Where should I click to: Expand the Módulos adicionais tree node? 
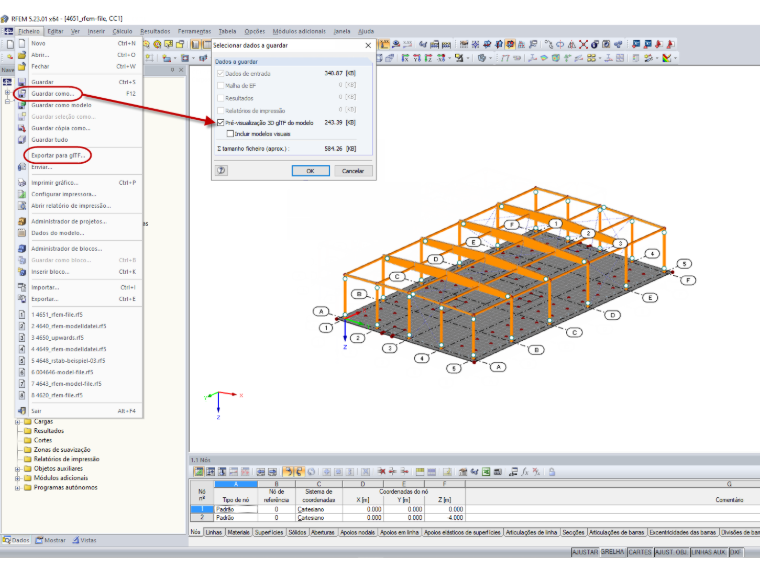(17, 478)
